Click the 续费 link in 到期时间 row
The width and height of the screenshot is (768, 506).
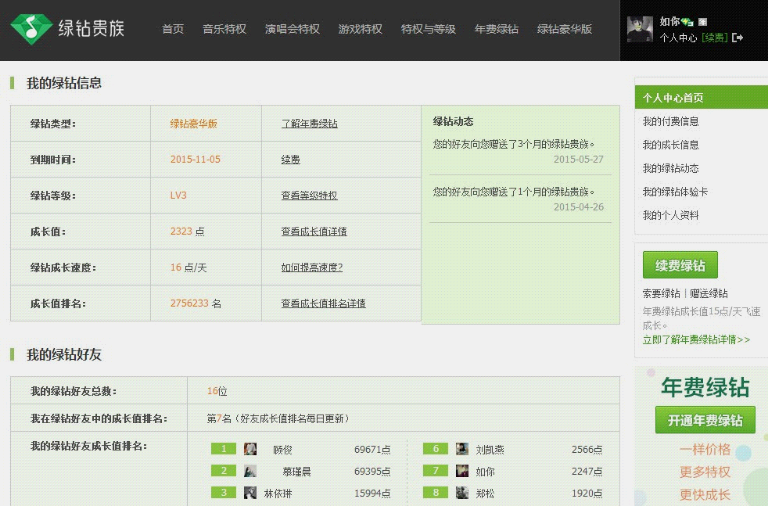pyautogui.click(x=290, y=160)
